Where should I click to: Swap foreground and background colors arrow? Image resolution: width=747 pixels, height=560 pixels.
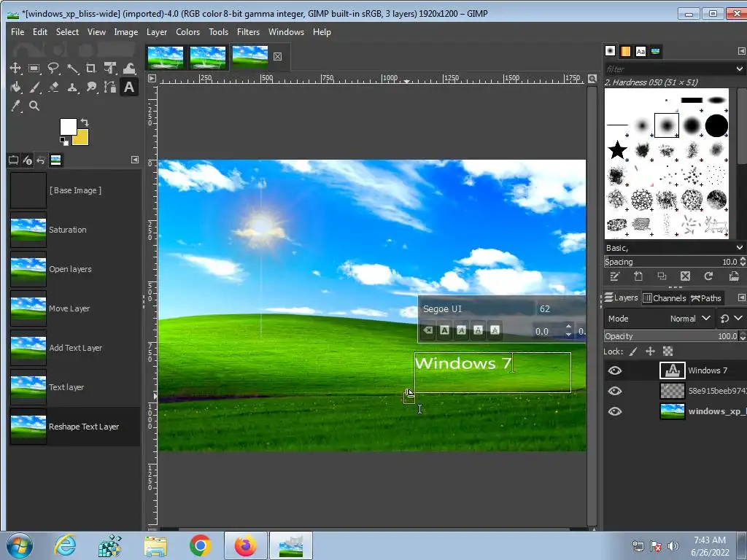coord(85,122)
